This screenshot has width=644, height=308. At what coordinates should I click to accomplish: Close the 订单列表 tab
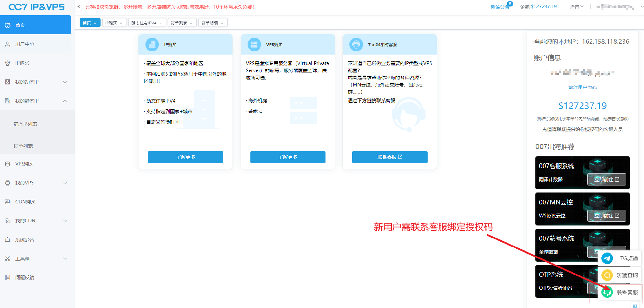[x=191, y=23]
